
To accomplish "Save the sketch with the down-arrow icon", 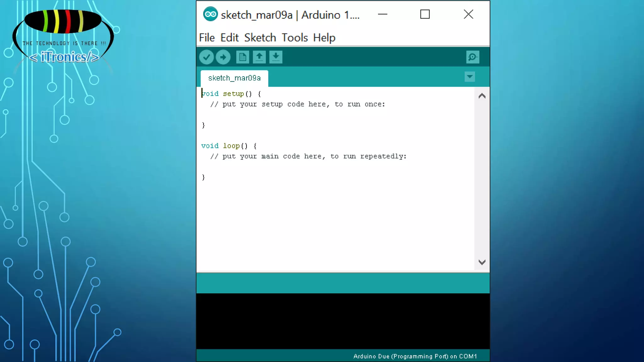I will [276, 57].
